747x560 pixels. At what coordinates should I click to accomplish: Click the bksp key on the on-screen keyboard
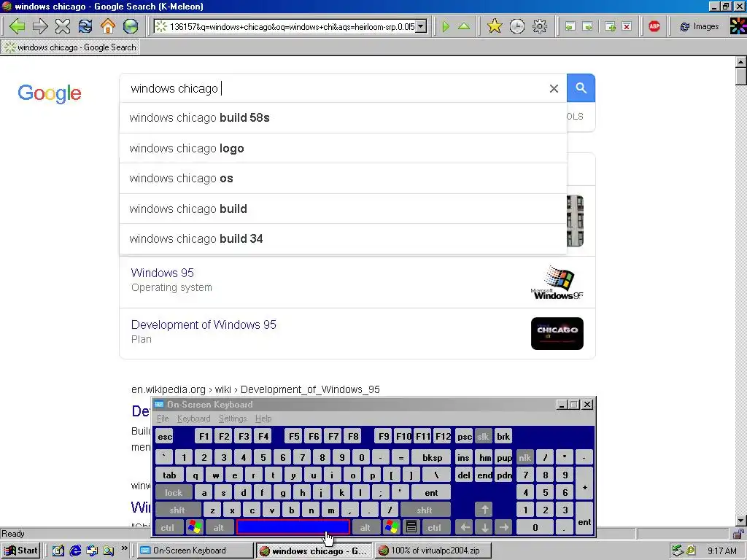coord(432,458)
